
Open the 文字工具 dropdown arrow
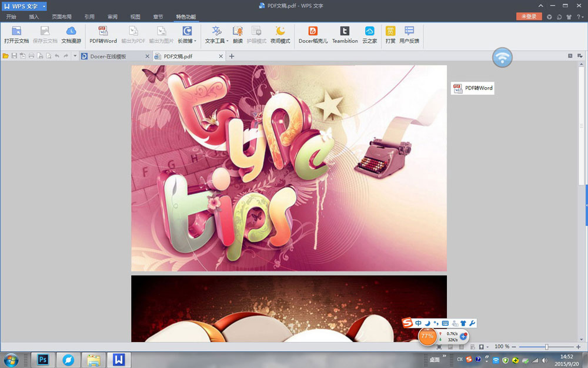(x=228, y=41)
